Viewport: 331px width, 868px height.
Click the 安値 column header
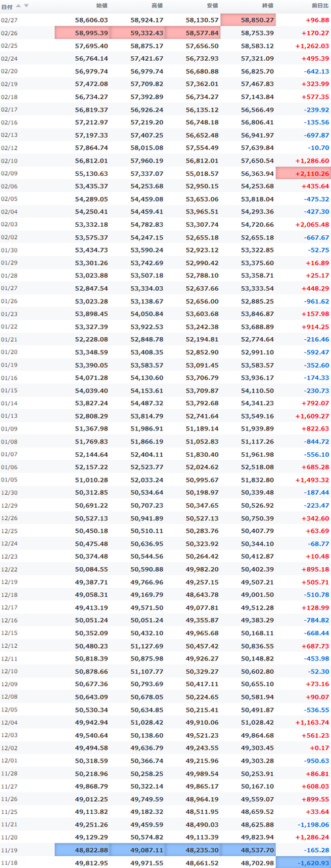pos(212,6)
